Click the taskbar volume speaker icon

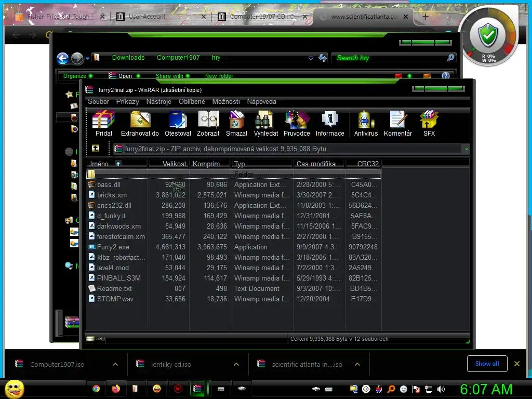pos(441,389)
